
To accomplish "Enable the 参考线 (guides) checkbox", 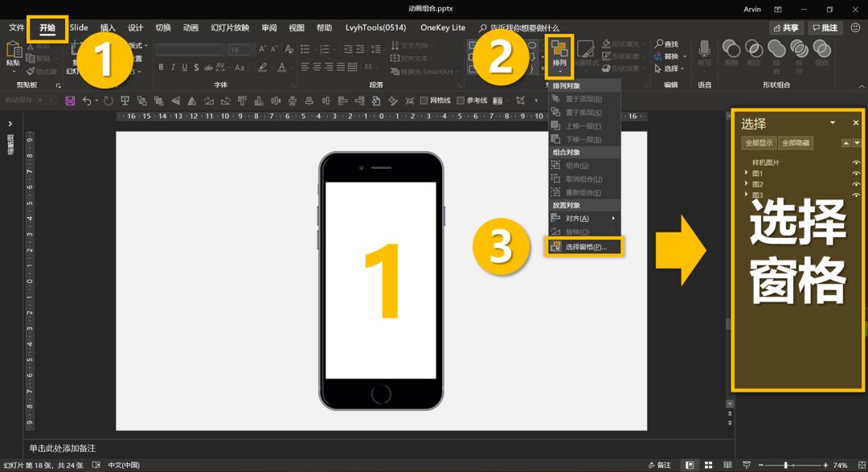I will pos(461,101).
